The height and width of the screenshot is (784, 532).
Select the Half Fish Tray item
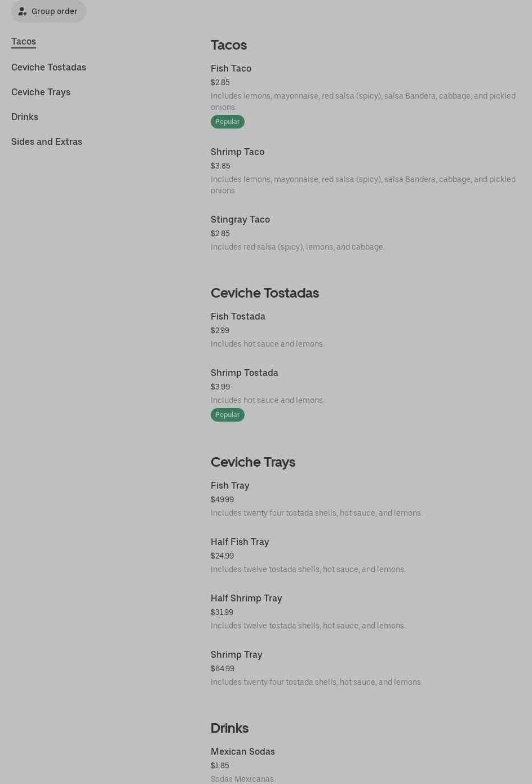click(x=240, y=542)
